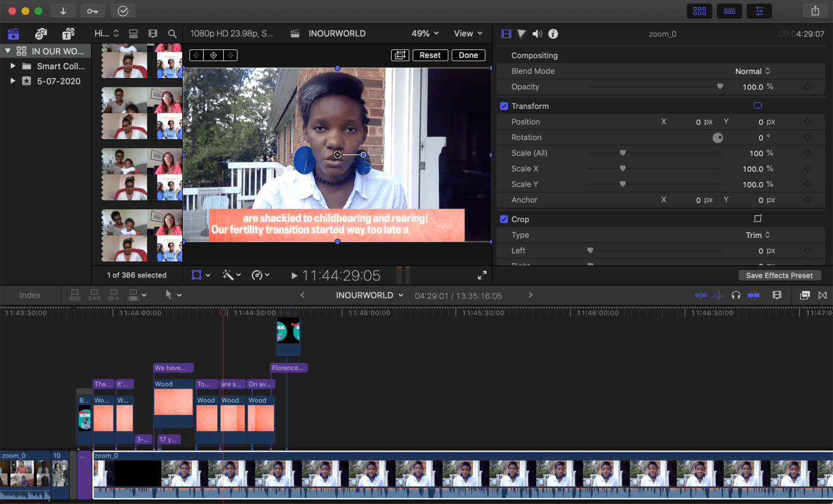Screen dimensions: 833x504
Task: Toggle timeline snapping icon
Action: (x=753, y=295)
